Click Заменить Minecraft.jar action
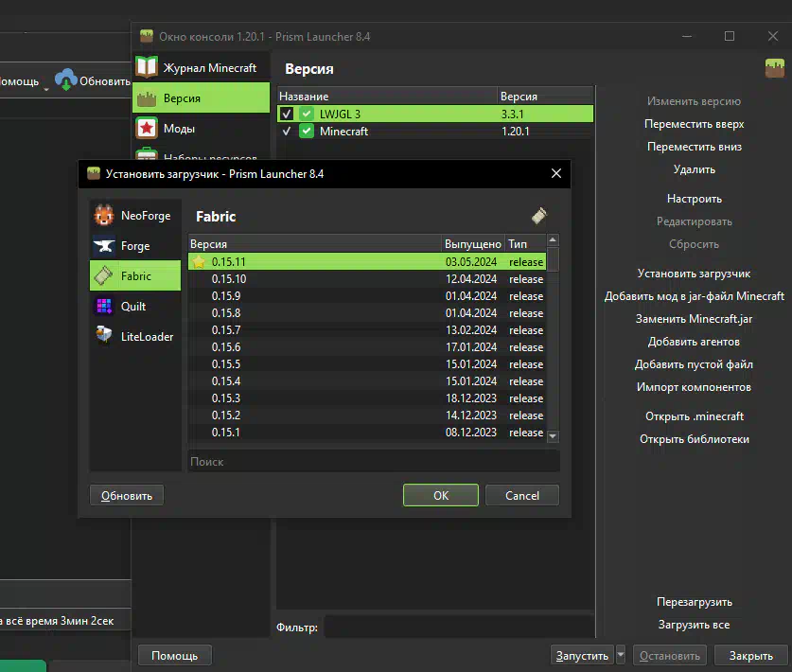Viewport: 792px width, 672px height. pyautogui.click(x=694, y=319)
